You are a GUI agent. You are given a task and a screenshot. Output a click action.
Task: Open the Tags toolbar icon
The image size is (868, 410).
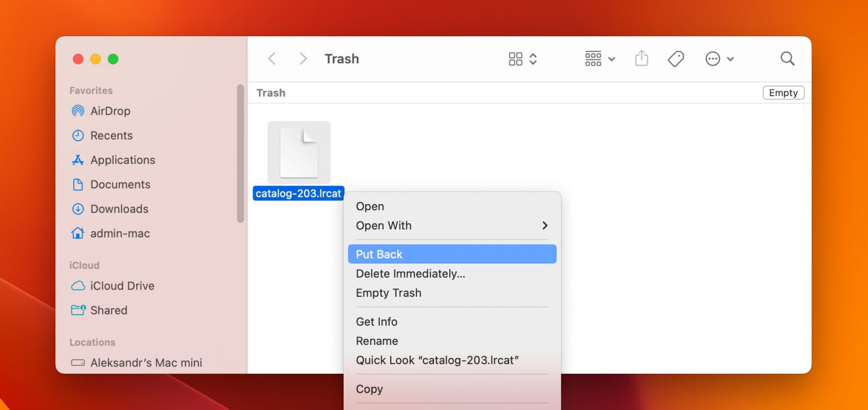[676, 59]
